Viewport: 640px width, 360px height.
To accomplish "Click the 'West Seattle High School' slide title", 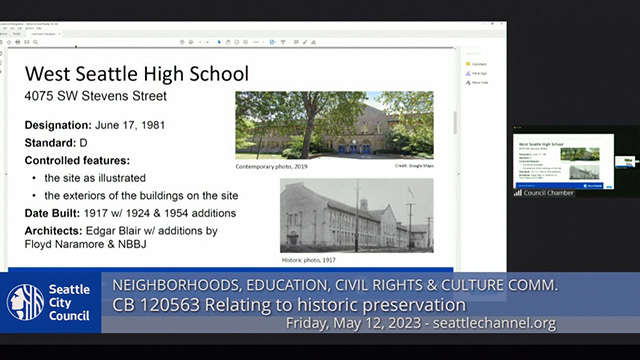I will point(137,74).
